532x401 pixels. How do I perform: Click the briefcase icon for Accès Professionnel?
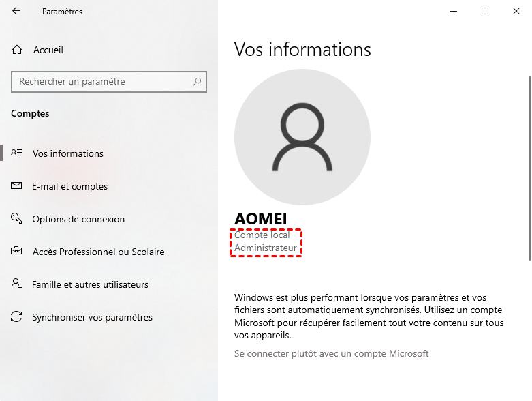pyautogui.click(x=17, y=252)
